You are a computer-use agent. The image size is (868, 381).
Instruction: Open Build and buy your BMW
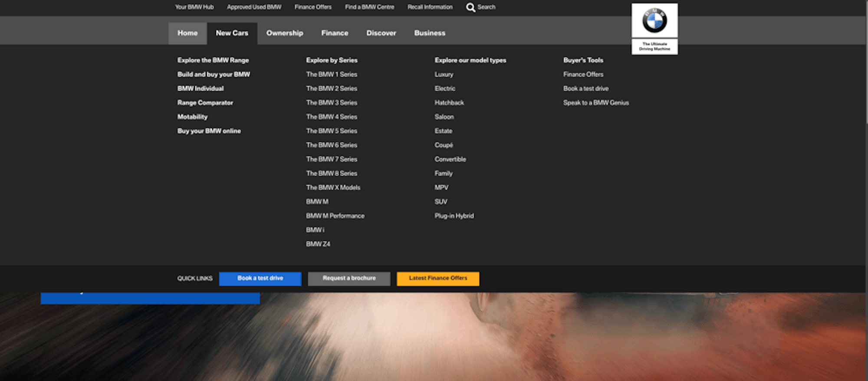coord(214,75)
